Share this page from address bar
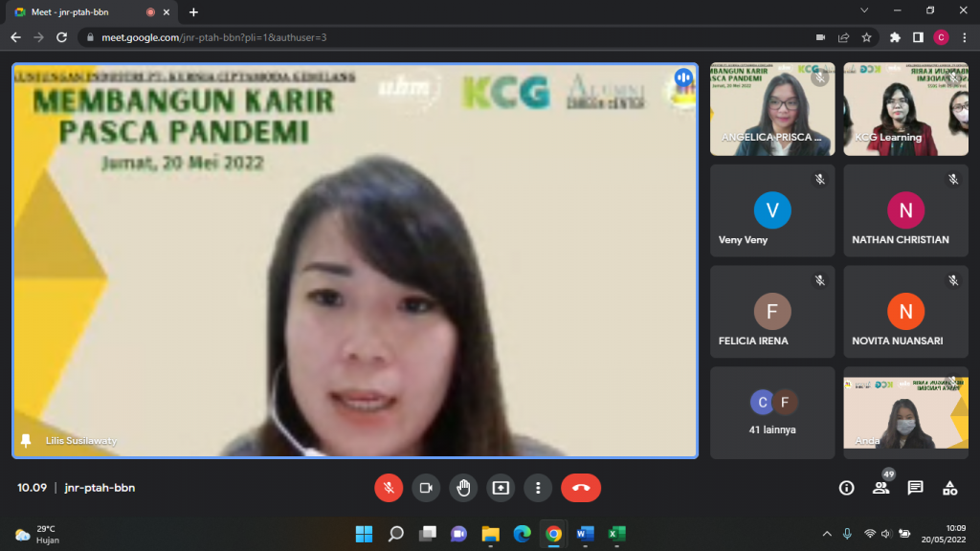 tap(844, 37)
